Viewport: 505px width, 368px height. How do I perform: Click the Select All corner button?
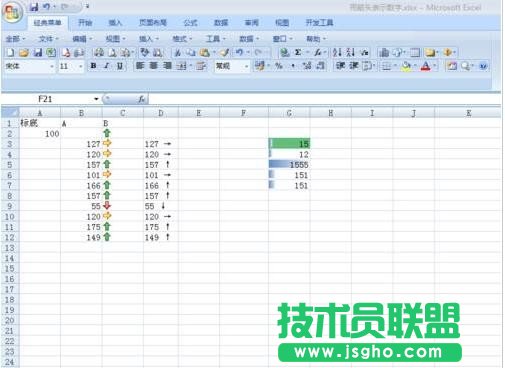coord(10,113)
